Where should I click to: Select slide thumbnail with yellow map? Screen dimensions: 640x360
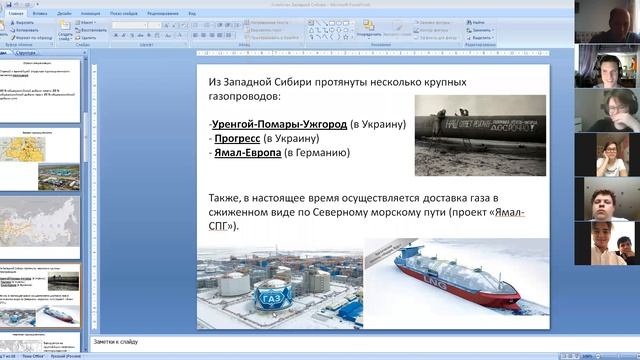(x=40, y=160)
